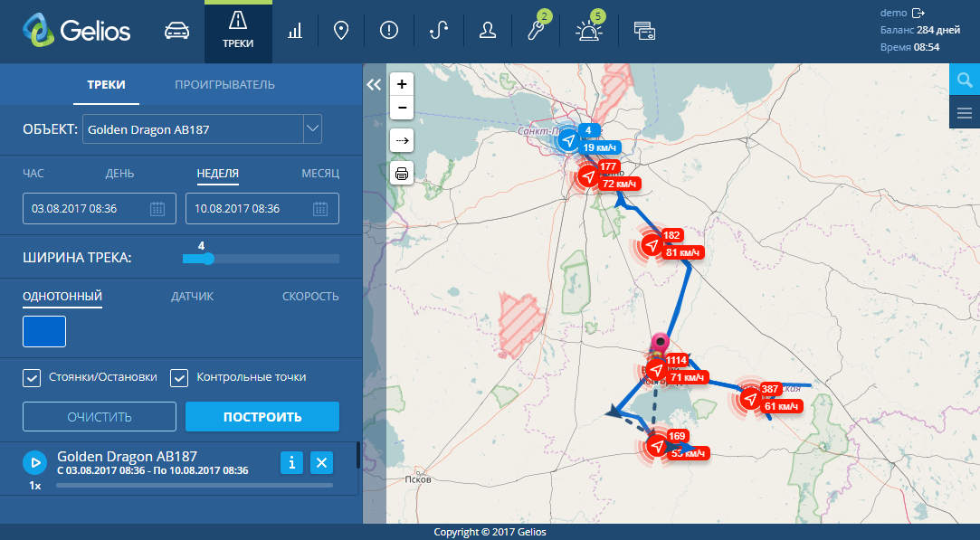Collapse the left panel with double chevron

coord(374,84)
